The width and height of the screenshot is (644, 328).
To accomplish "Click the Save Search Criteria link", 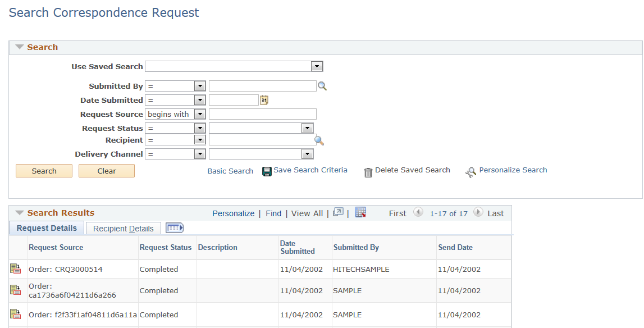I will pos(310,170).
